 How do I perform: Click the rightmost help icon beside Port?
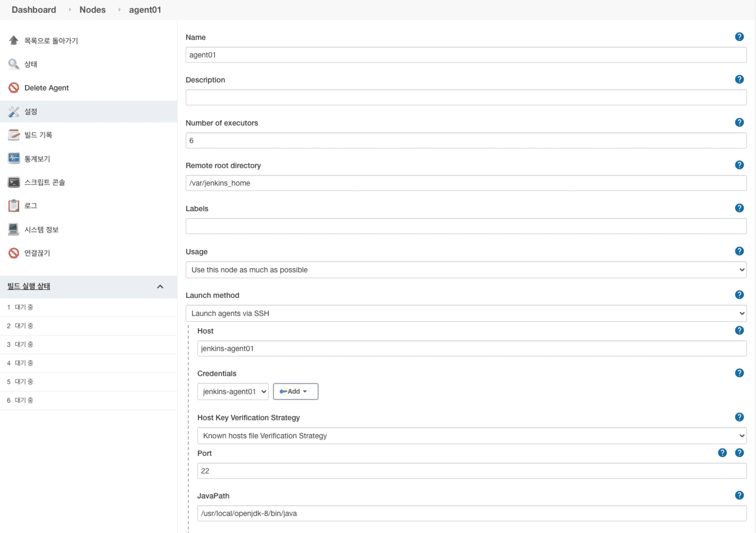[x=739, y=453]
